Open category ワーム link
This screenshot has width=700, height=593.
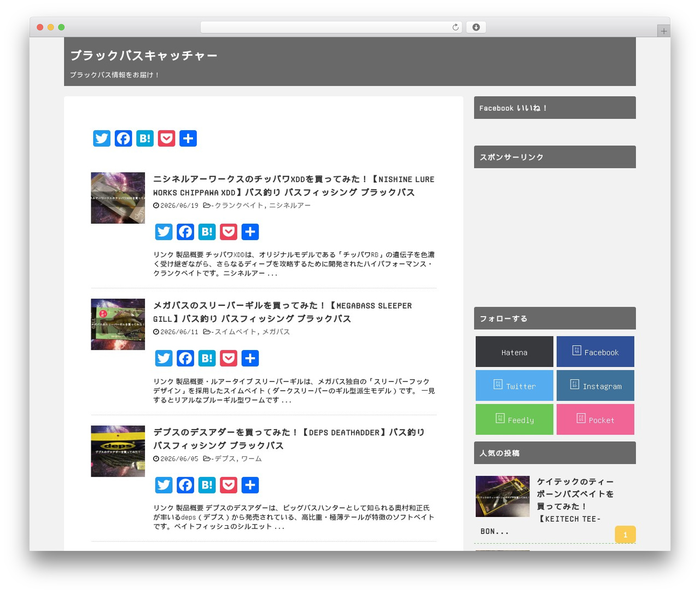pos(252,459)
